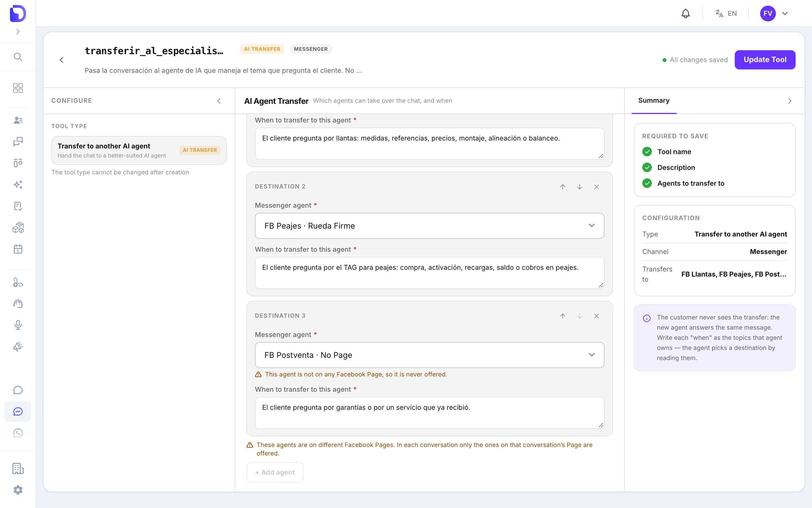Edit Destination 3 when-to-transfer text field
Viewport: 812px width, 508px height.
pos(429,413)
